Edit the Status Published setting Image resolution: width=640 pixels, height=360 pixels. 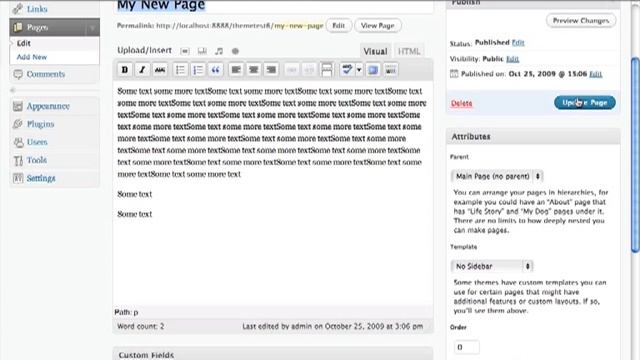coord(518,42)
